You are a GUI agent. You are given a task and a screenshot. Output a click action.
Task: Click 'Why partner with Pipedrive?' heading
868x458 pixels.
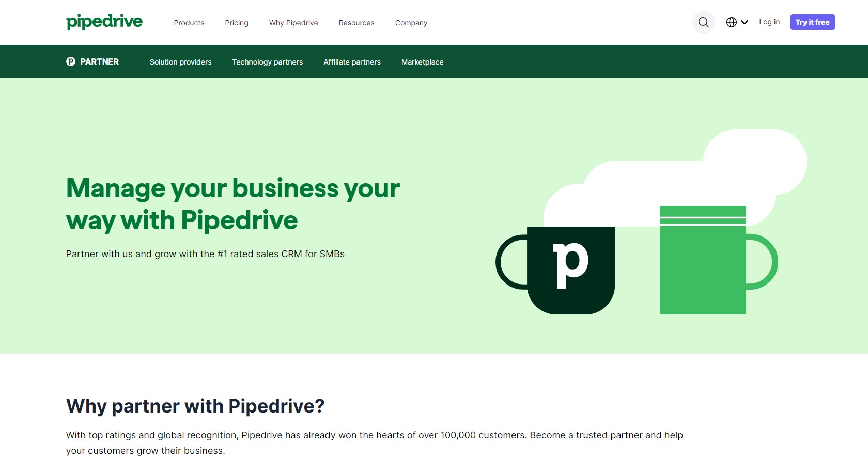pos(195,406)
